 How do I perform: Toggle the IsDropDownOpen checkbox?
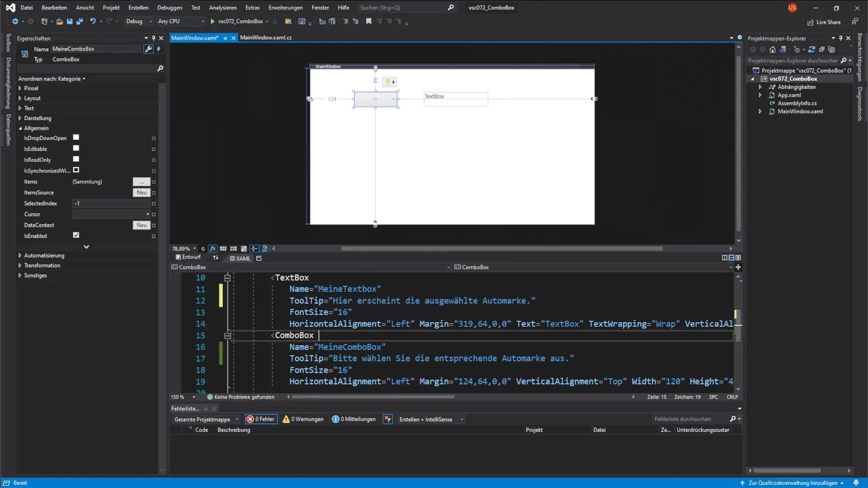pyautogui.click(x=76, y=137)
